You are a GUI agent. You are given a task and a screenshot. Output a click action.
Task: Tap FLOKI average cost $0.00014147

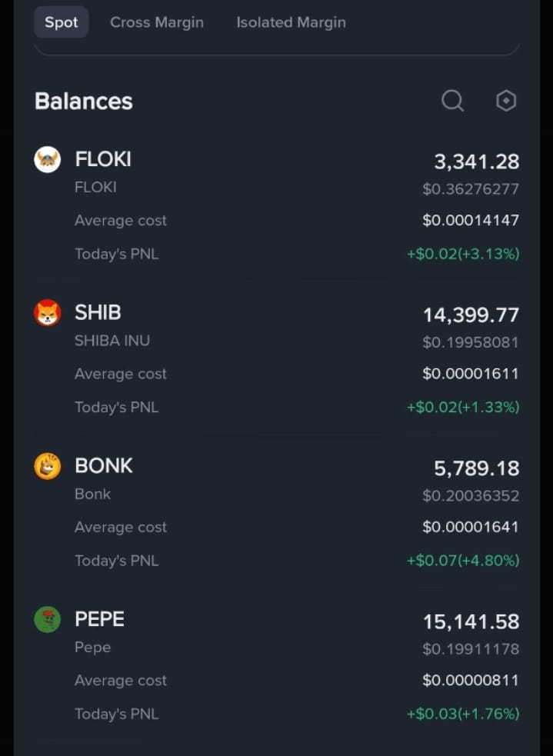click(x=471, y=220)
